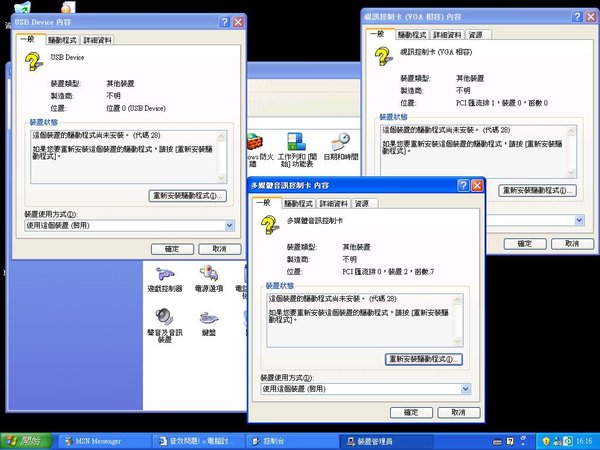The width and height of the screenshot is (600, 450).
Task: Open Resources tab (資源) in multimedia audio dialog
Action: point(362,204)
